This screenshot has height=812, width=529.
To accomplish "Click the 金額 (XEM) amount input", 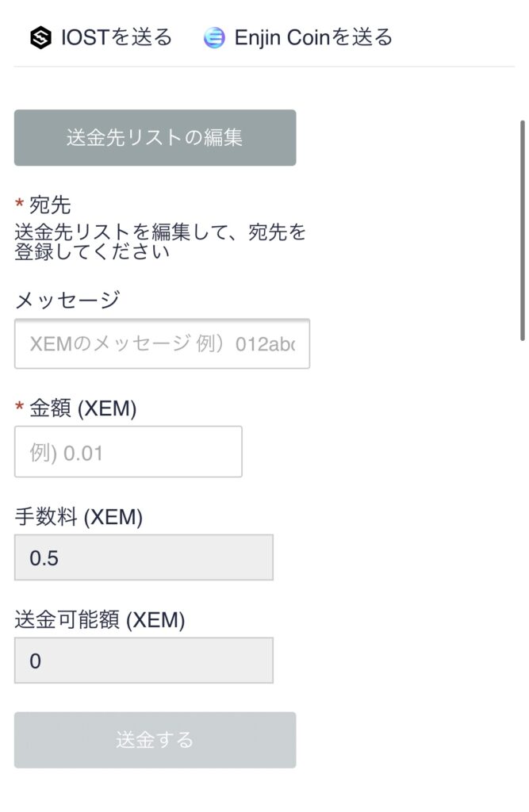I will coord(128,452).
